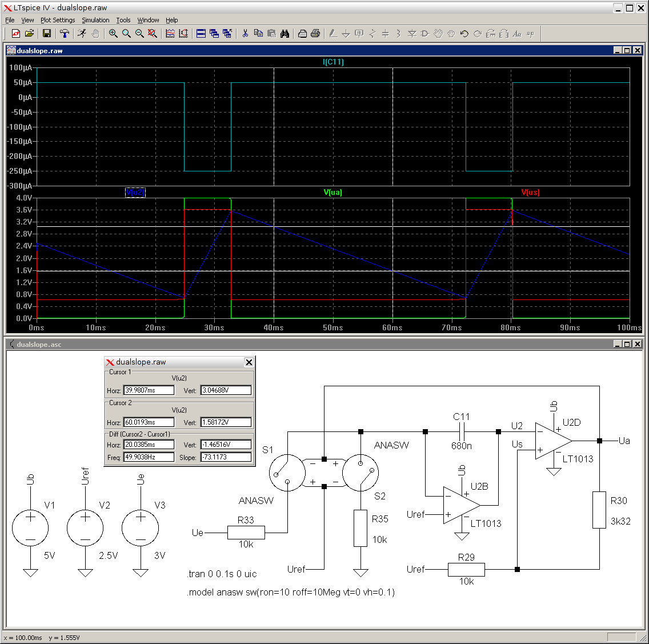Screen dimensions: 649x644
Task: Click the New Schematic toolbar icon
Action: (16, 34)
